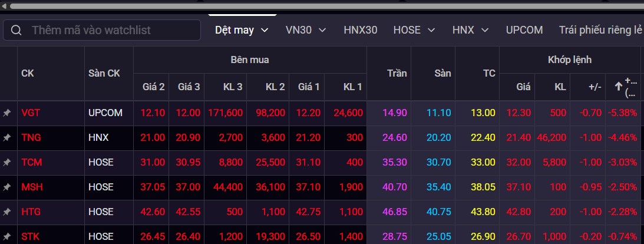Open the TCM stock symbol
Image resolution: width=644 pixels, height=244 pixels.
(32, 162)
